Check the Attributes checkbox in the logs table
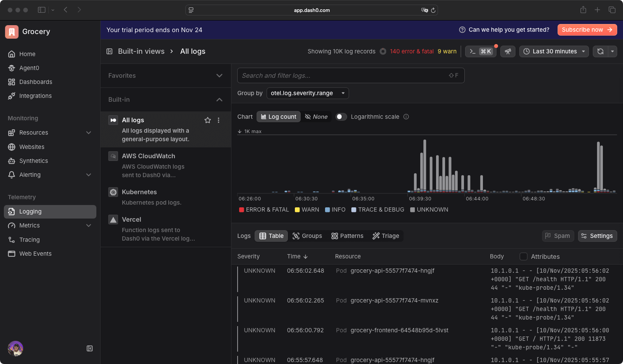 [x=523, y=256]
